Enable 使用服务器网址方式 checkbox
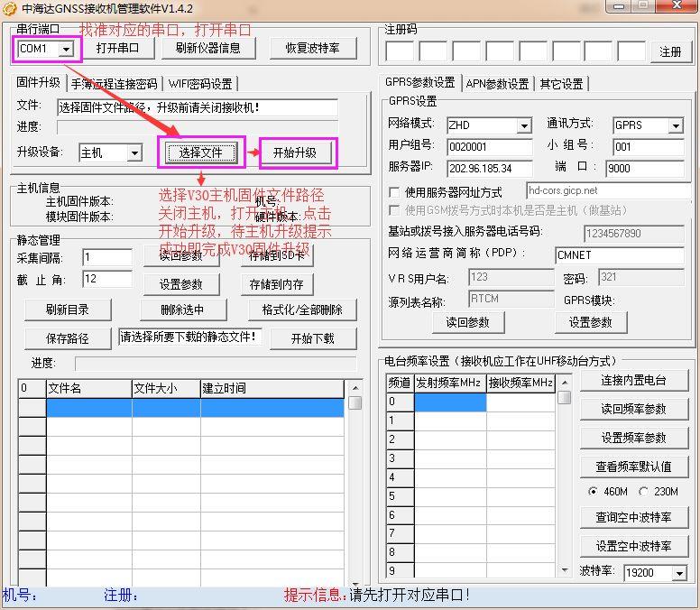Viewport: 700px width, 610px height. 394,192
